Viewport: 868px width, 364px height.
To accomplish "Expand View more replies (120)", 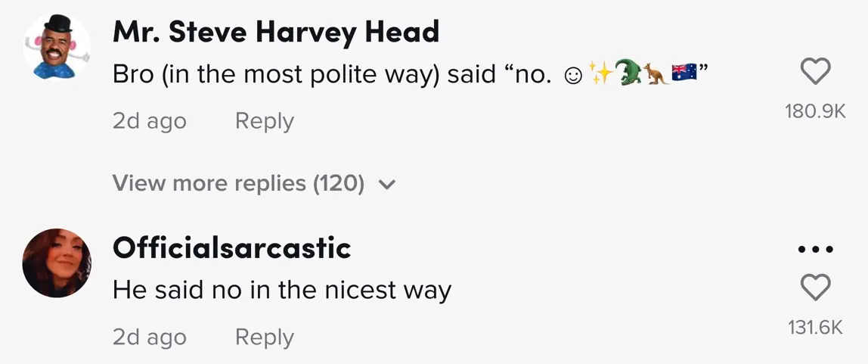I will coord(238,183).
